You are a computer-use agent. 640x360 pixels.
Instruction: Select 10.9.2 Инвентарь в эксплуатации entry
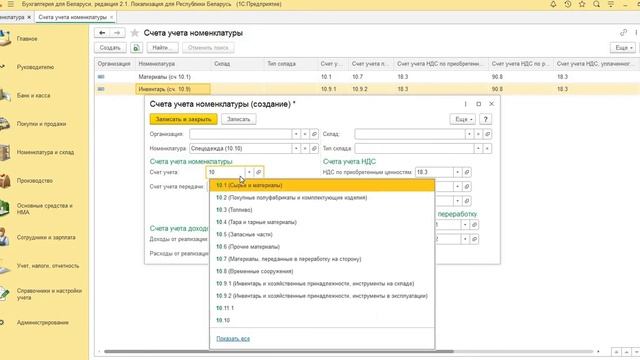pos(322,296)
